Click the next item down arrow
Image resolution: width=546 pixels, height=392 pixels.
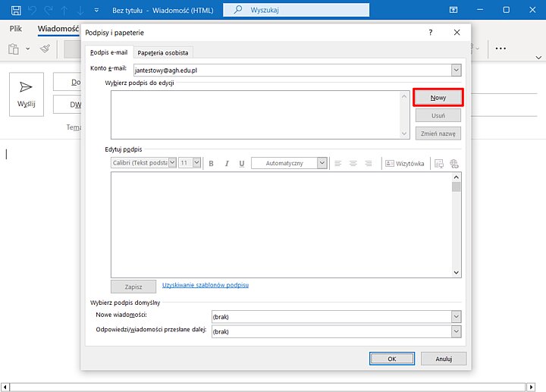[x=80, y=11]
